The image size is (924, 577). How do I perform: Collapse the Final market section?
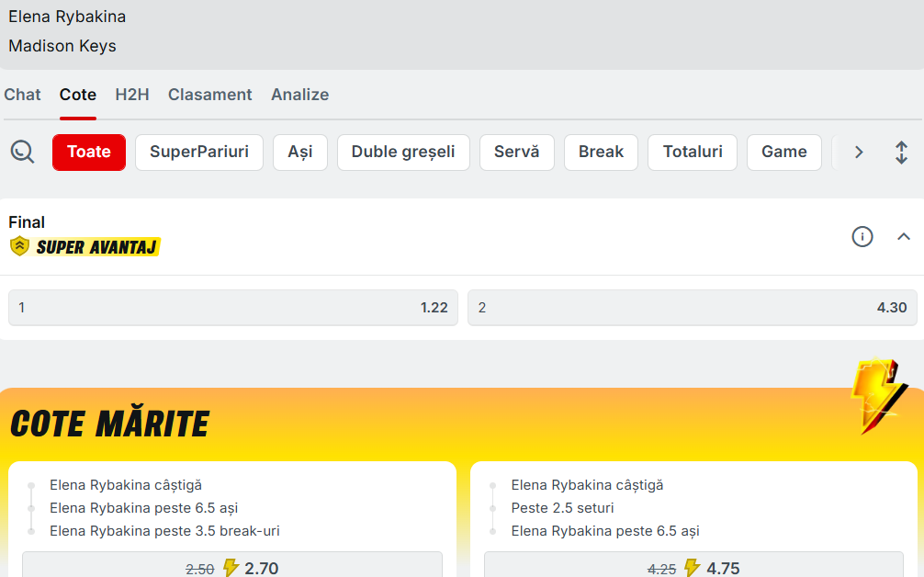(x=903, y=237)
